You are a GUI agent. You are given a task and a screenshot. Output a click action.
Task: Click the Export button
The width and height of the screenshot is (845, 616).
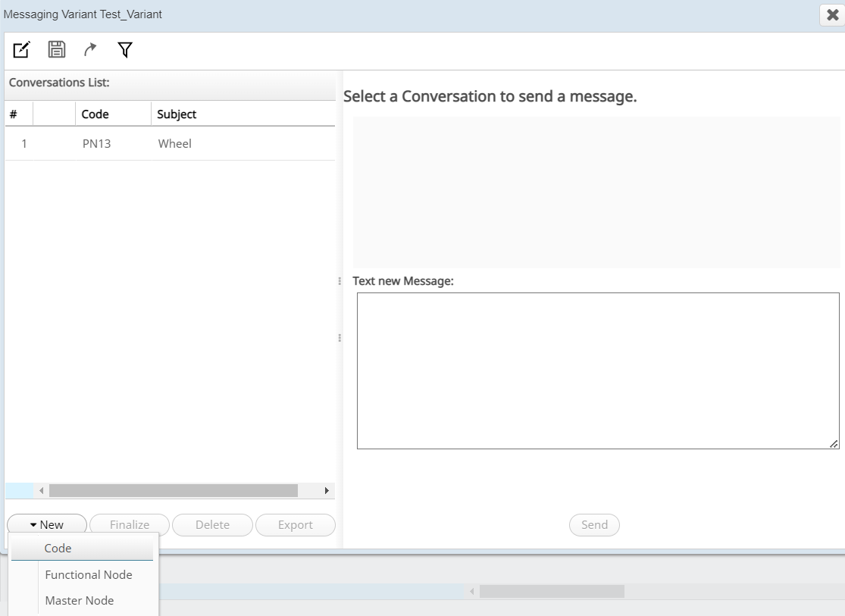click(x=296, y=524)
